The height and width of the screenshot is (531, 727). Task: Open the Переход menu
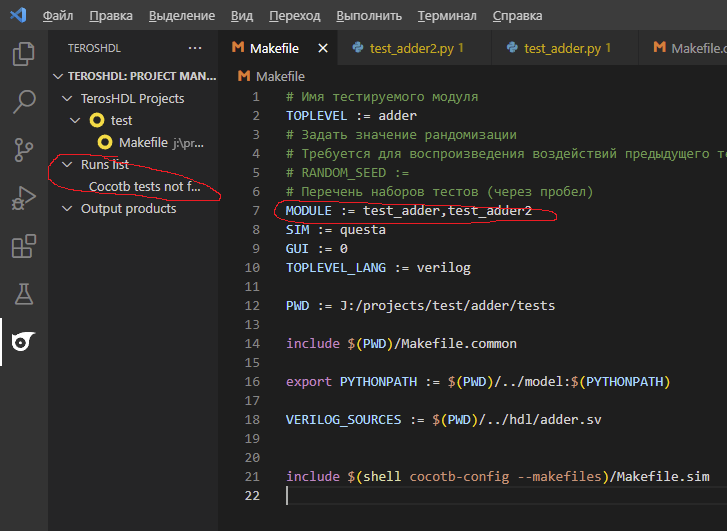click(x=295, y=16)
